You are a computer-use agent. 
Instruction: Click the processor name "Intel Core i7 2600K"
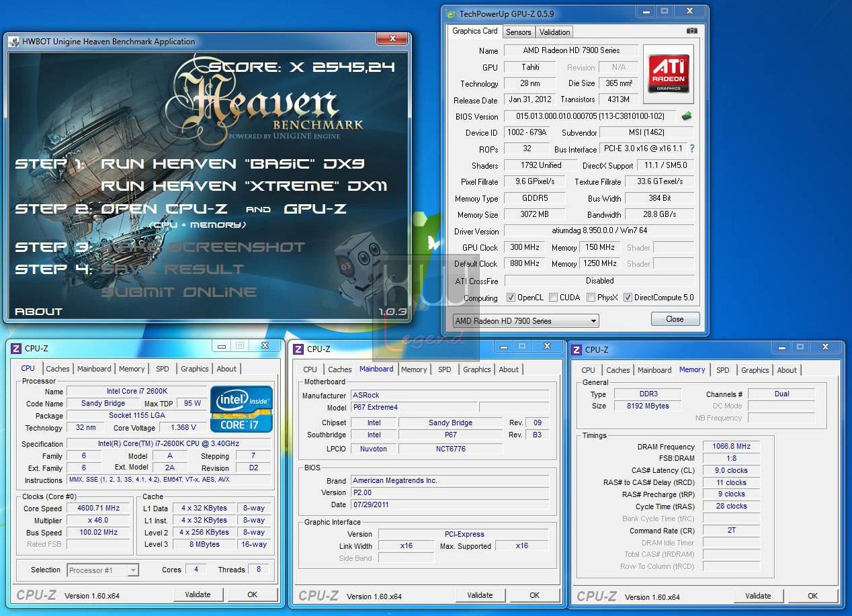point(137,392)
